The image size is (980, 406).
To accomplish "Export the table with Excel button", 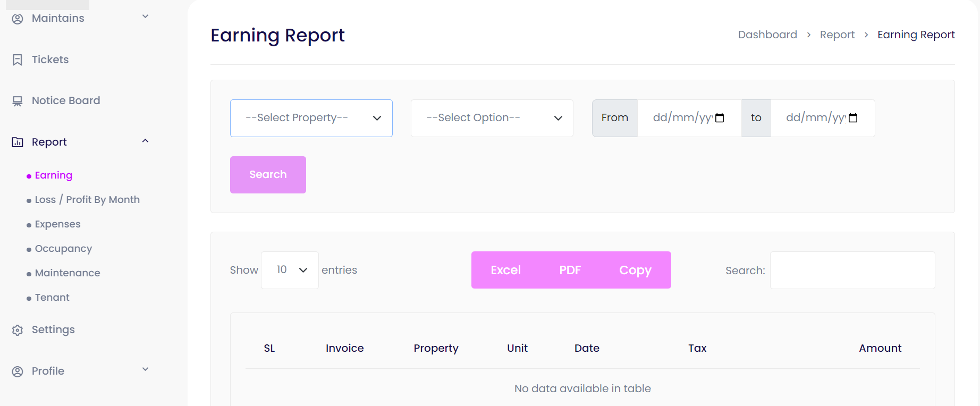I will click(x=505, y=270).
